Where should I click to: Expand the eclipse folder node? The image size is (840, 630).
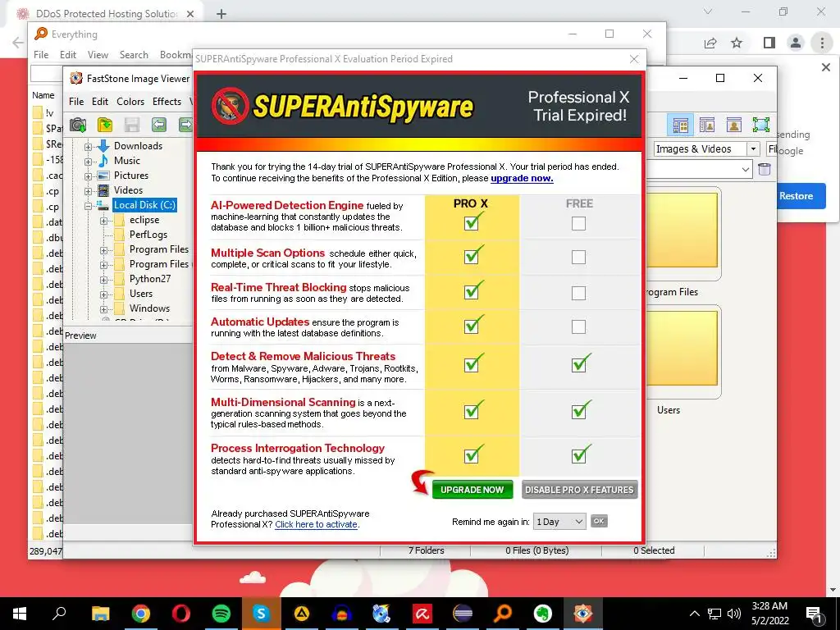coord(103,221)
